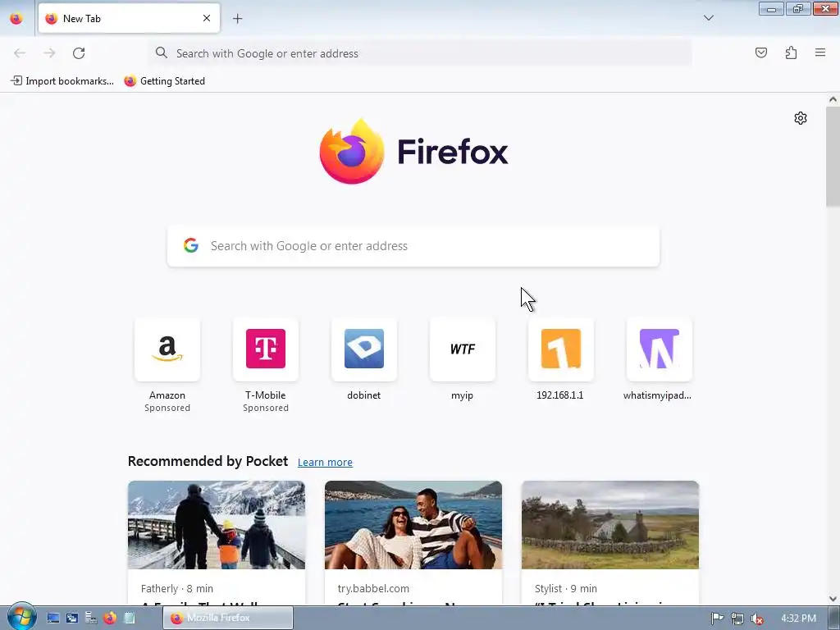Open the Firefox View pinned icon
The height and width of the screenshot is (630, 840).
(x=16, y=19)
